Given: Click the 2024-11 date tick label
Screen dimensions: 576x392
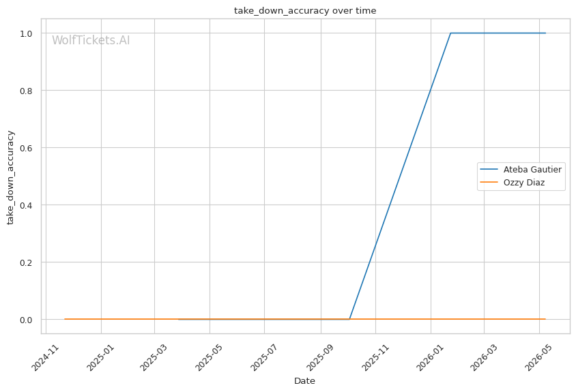Looking at the screenshot, I should point(45,357).
